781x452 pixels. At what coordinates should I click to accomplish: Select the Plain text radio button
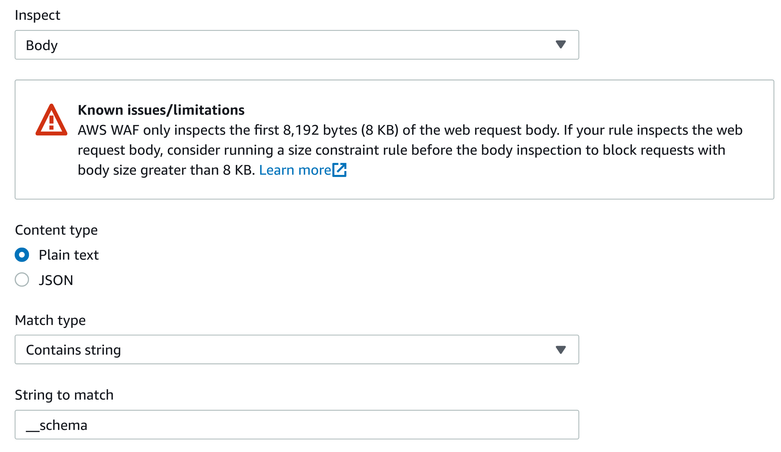(x=22, y=255)
